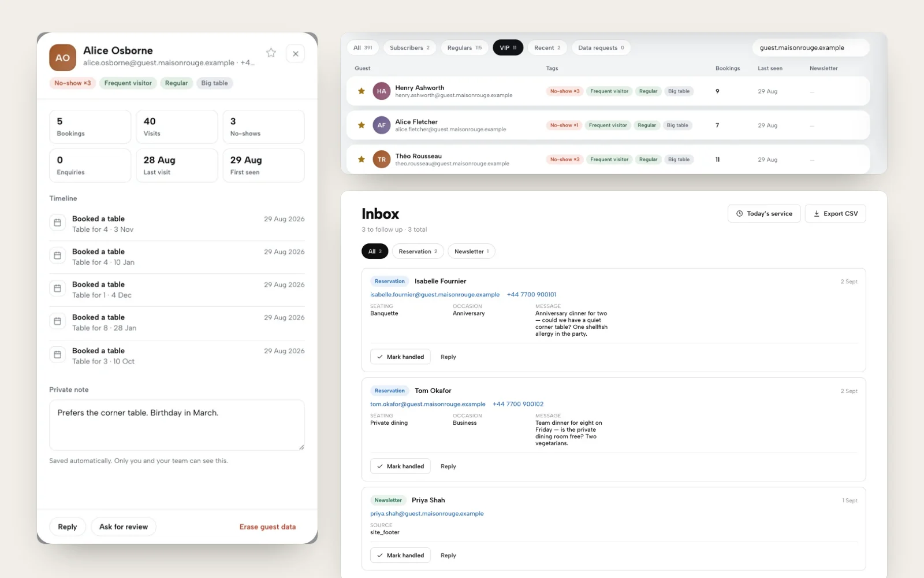
Task: Click calendar icon for 10 Jan booking
Action: pos(57,255)
